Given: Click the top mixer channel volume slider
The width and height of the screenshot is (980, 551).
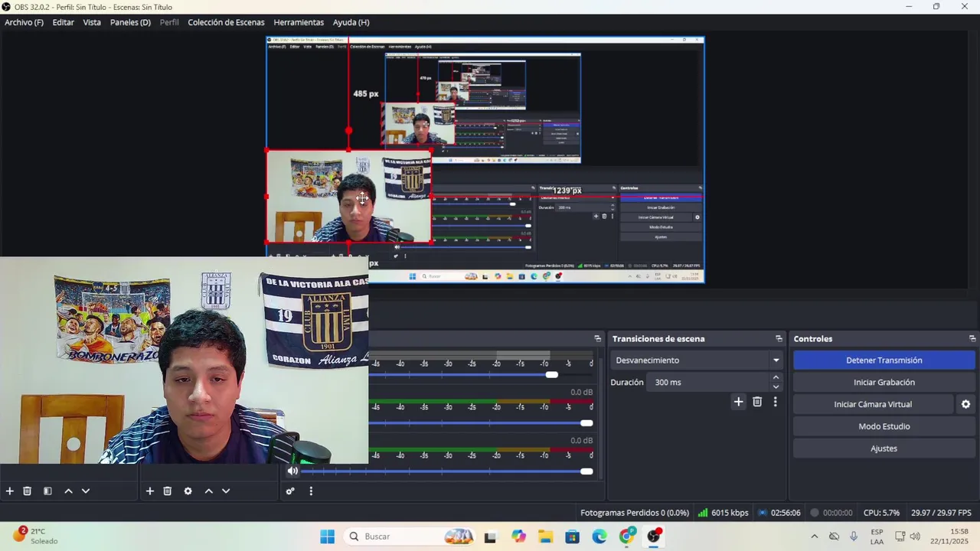Looking at the screenshot, I should (x=482, y=375).
